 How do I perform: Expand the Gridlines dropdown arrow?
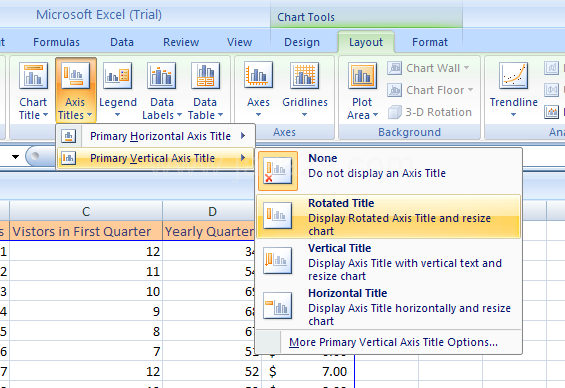pos(304,115)
